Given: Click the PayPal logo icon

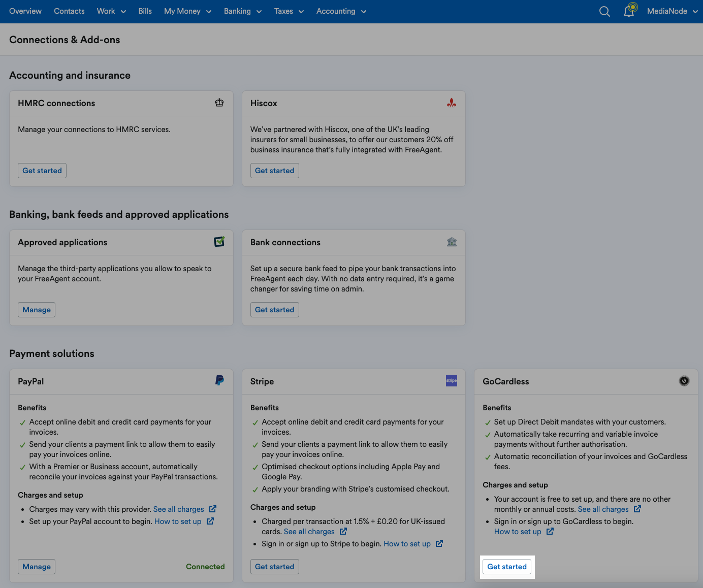Looking at the screenshot, I should tap(219, 380).
